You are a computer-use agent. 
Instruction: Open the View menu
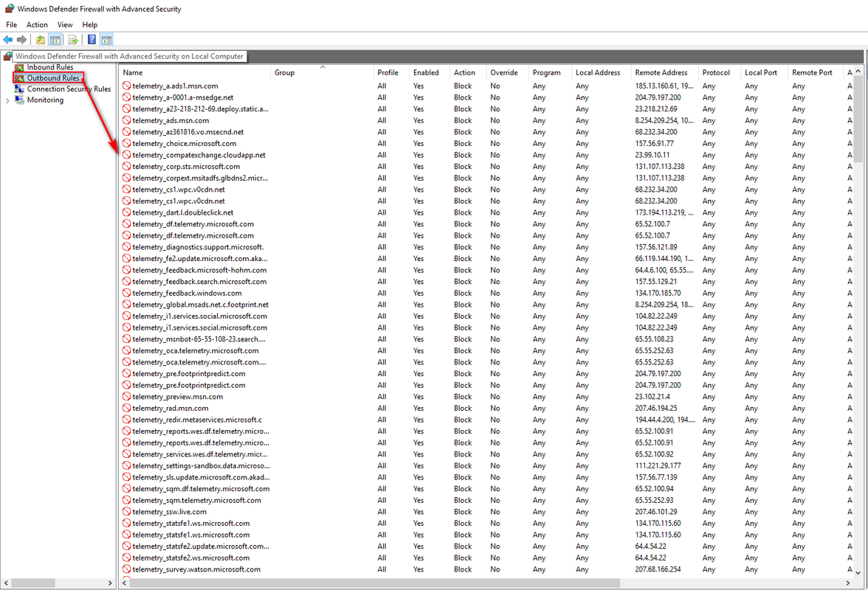[x=65, y=24]
